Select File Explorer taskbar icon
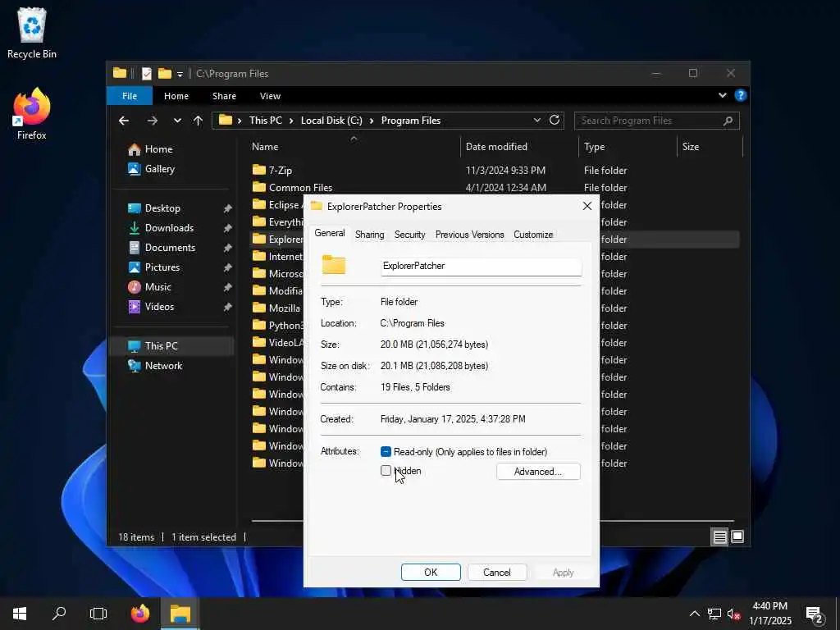 pos(180,614)
